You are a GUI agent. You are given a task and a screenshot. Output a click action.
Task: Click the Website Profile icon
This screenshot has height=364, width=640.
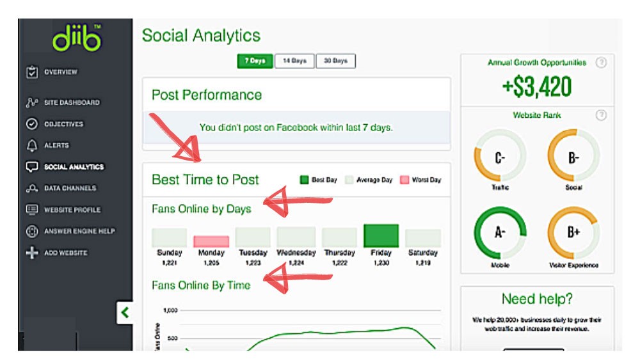(x=32, y=209)
